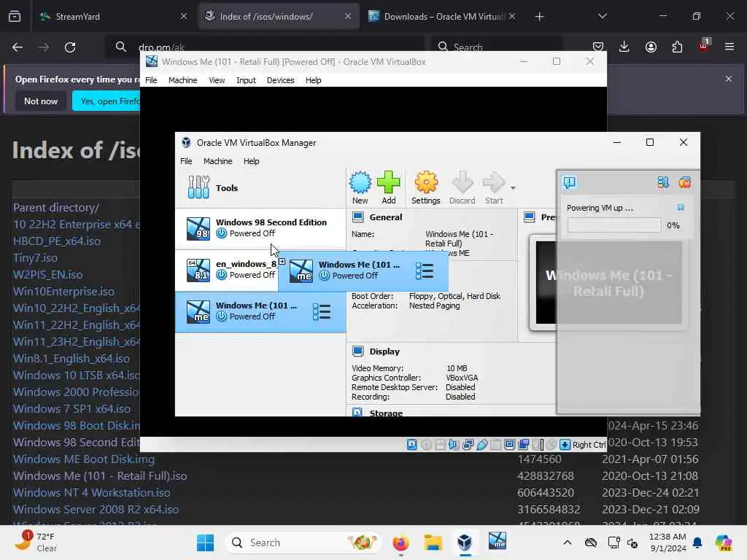Screen dimensions: 747x560
Task: Open View menu in the VM window
Action: pyautogui.click(x=217, y=80)
